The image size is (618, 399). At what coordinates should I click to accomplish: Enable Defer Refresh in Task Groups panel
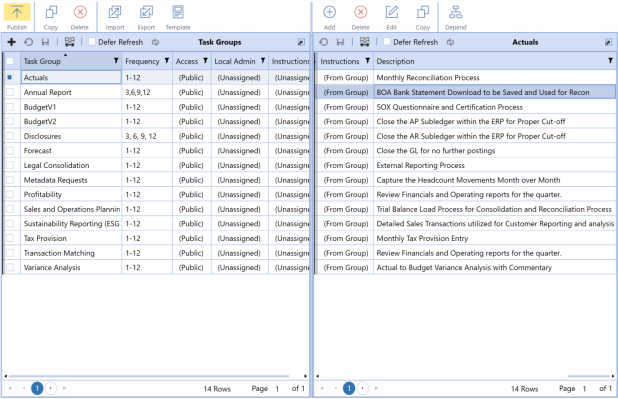pyautogui.click(x=92, y=42)
